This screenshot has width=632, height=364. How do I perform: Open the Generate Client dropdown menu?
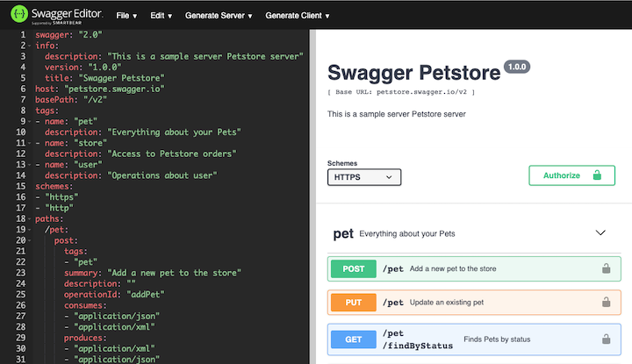(298, 16)
